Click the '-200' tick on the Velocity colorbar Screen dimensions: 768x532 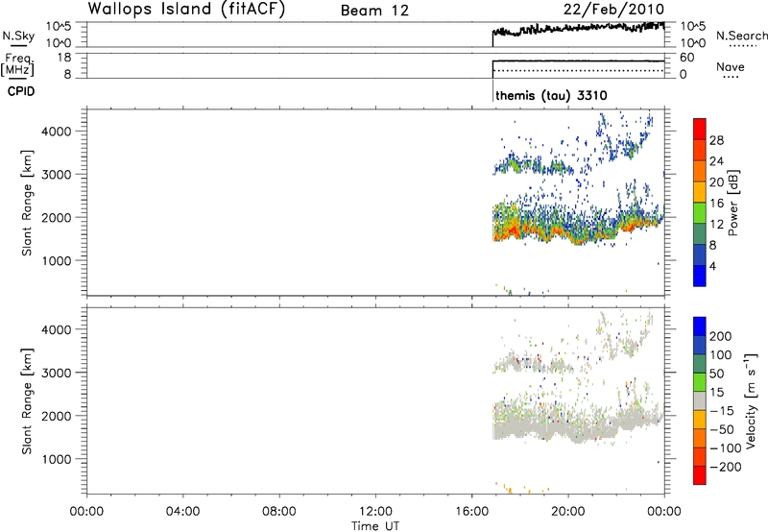[x=726, y=468]
